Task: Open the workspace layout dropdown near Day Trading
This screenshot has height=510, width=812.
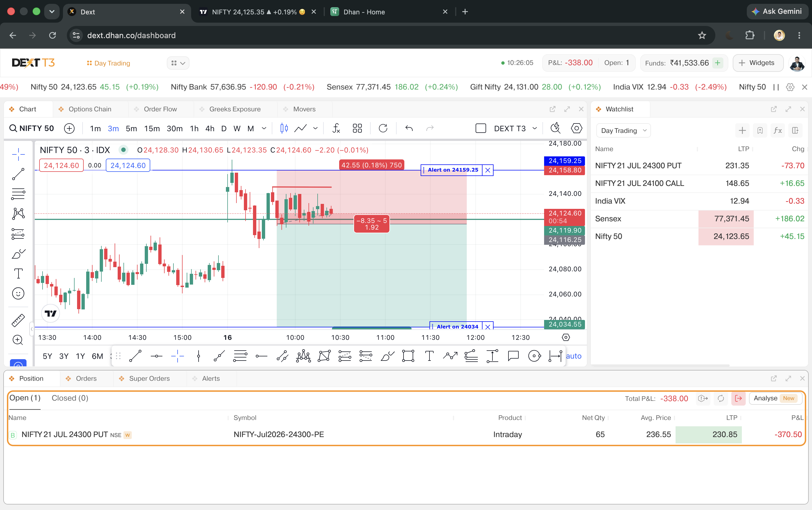Action: [178, 63]
